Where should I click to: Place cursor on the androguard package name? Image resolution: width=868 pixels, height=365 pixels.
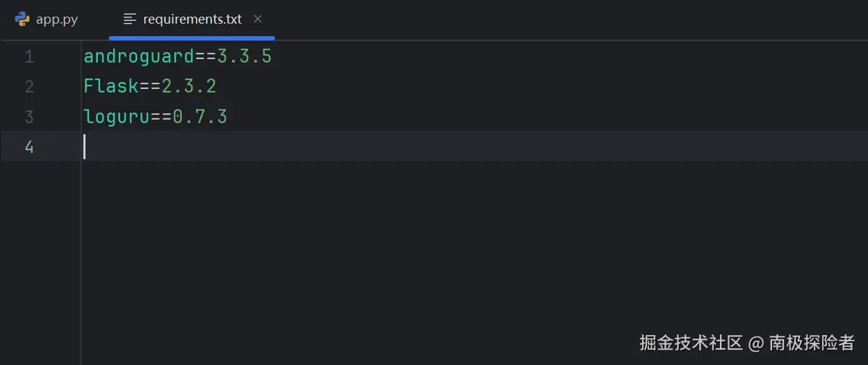click(139, 57)
